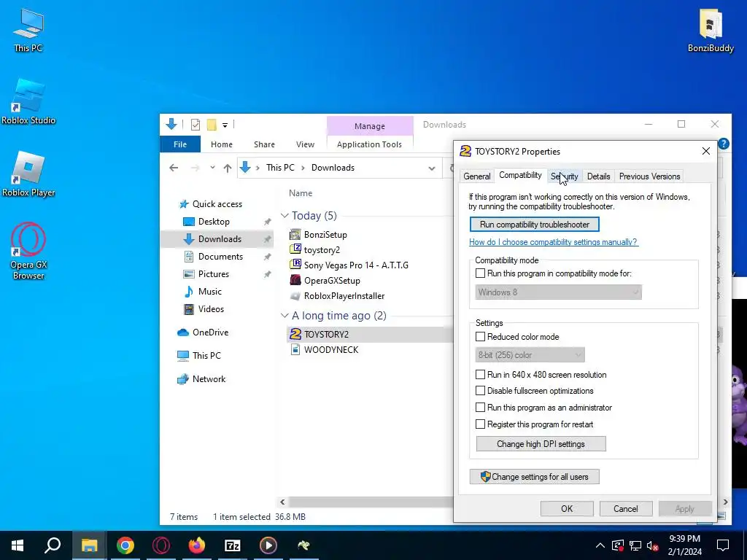747x560 pixels.
Task: Open taskbar search magnifier
Action: coord(53,545)
